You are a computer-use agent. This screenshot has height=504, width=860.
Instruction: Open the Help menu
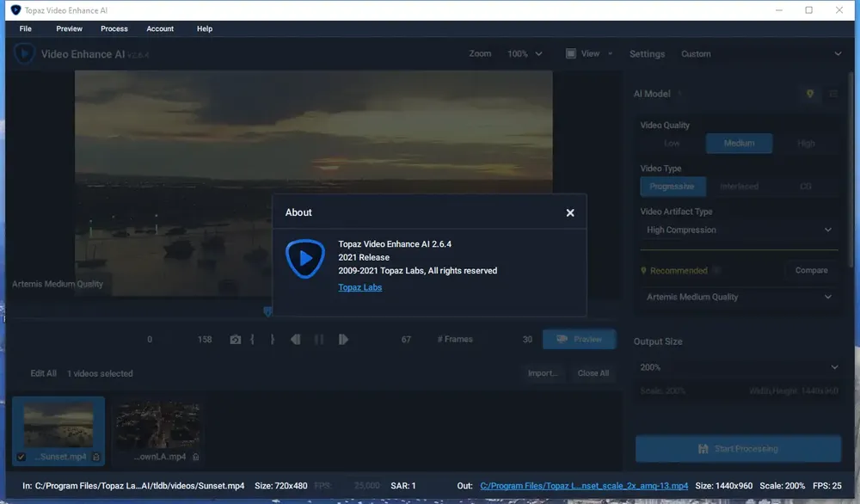coord(205,28)
